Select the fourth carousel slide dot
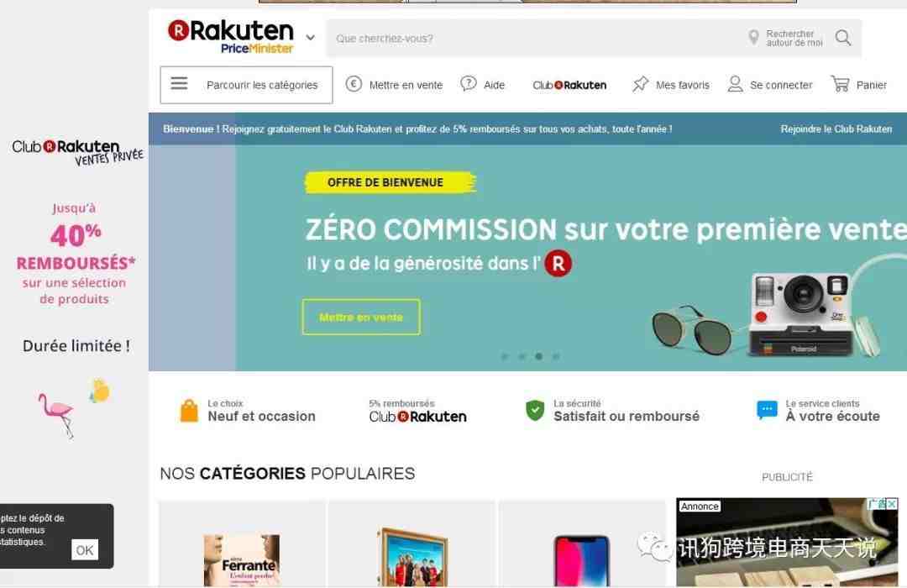This screenshot has height=588, width=907. pos(556,356)
